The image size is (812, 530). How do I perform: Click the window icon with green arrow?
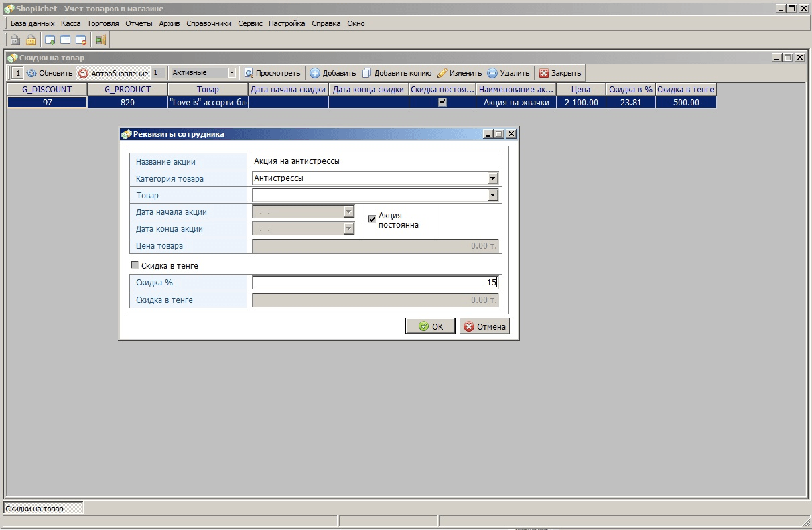(x=50, y=40)
